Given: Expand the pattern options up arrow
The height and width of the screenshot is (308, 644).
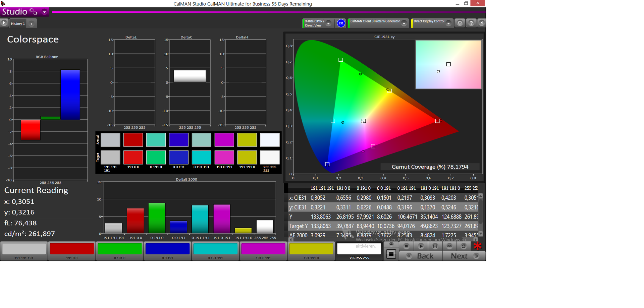Looking at the screenshot, I should click(391, 244).
